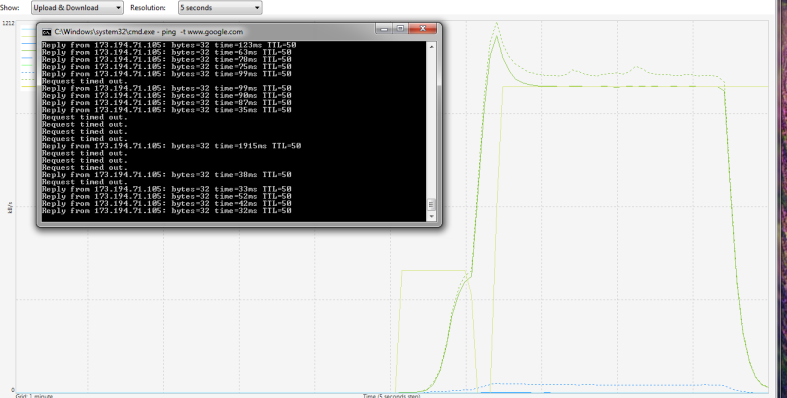Click the console scrollbar down arrow

(x=431, y=216)
